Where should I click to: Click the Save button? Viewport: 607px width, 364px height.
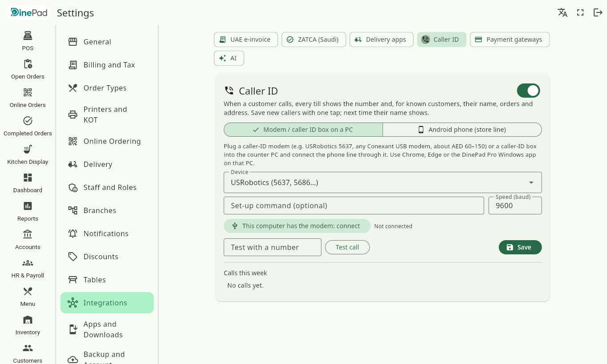(x=520, y=247)
